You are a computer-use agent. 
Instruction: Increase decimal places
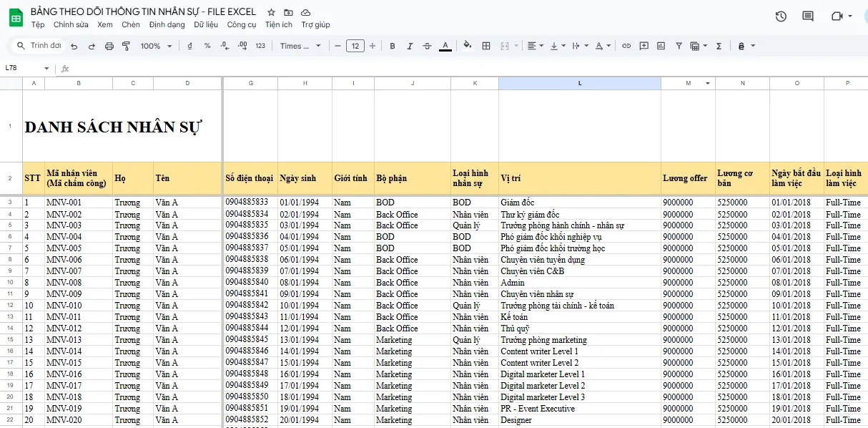242,46
